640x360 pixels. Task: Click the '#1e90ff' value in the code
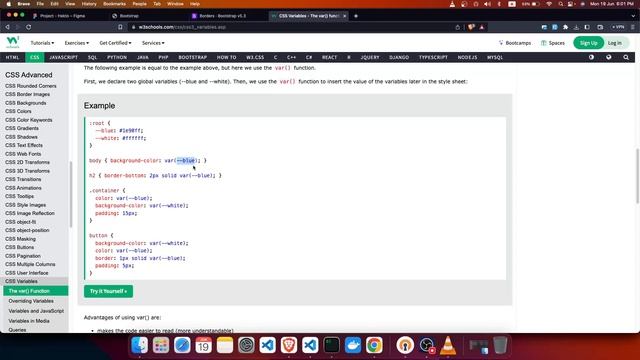[130, 131]
